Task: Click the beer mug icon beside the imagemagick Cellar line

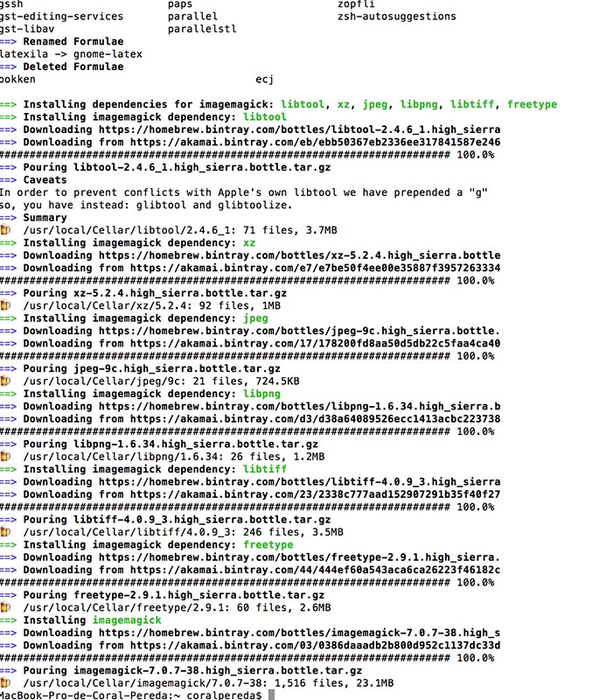Action: 5,682
